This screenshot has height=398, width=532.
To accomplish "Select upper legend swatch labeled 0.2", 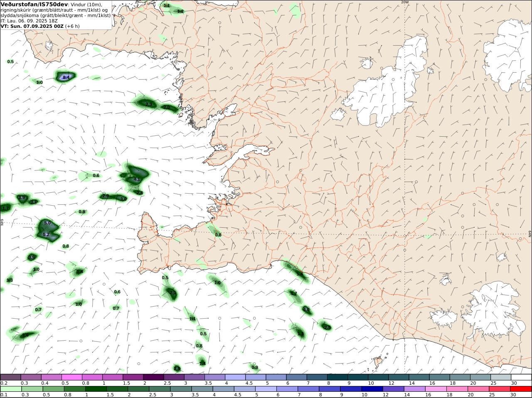I will [10, 377].
